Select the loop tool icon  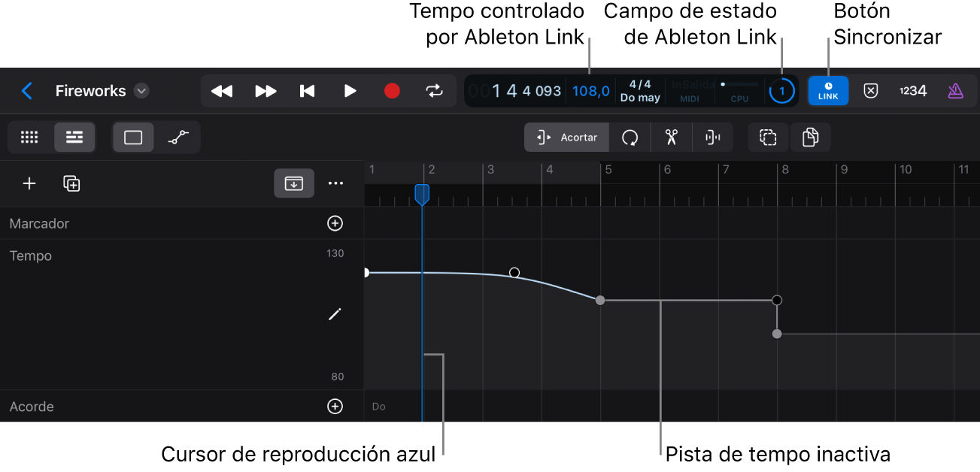click(x=630, y=138)
